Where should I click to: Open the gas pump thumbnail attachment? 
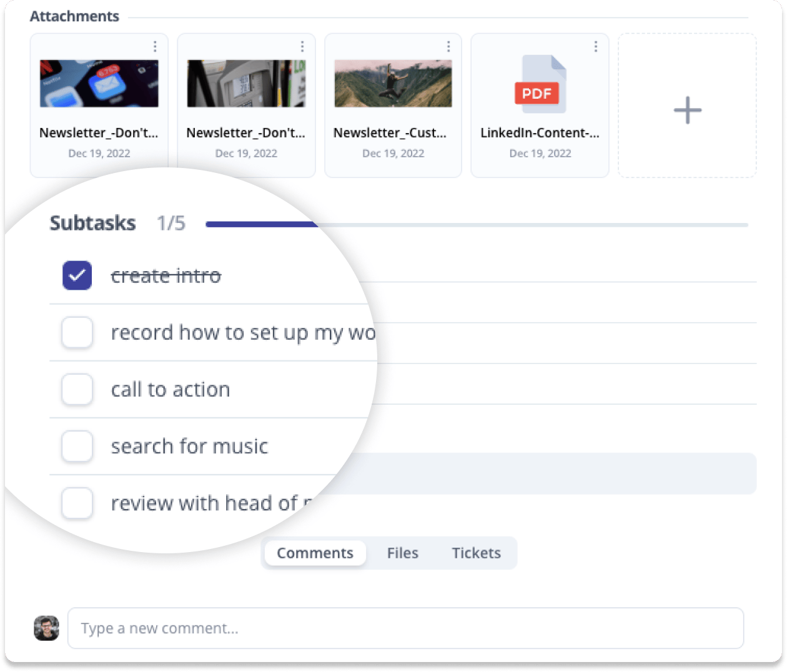[246, 84]
